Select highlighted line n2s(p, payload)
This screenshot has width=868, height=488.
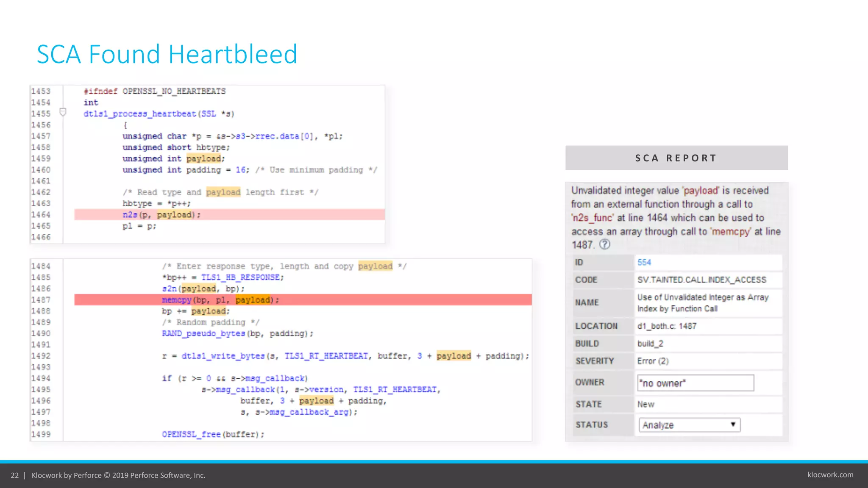coord(229,215)
